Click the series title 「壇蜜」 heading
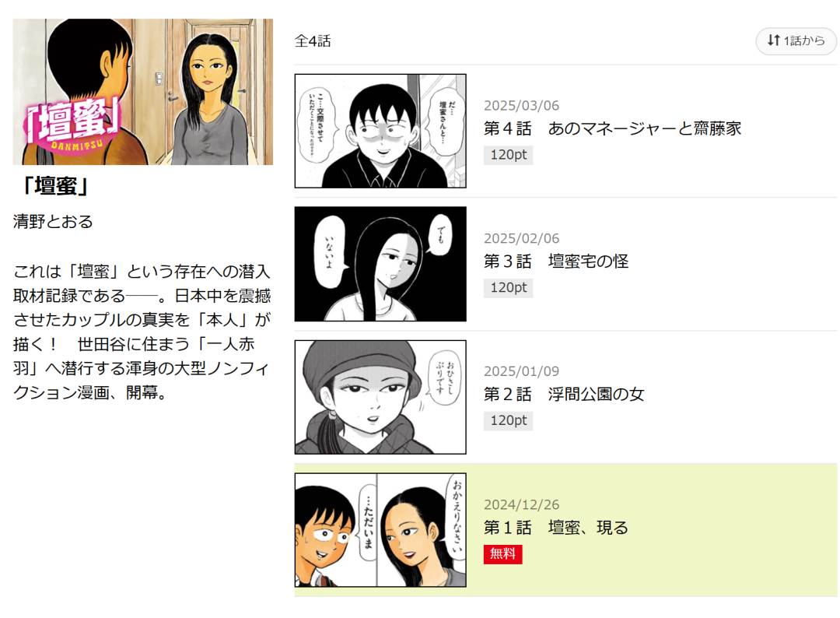840x618 pixels. (x=56, y=186)
